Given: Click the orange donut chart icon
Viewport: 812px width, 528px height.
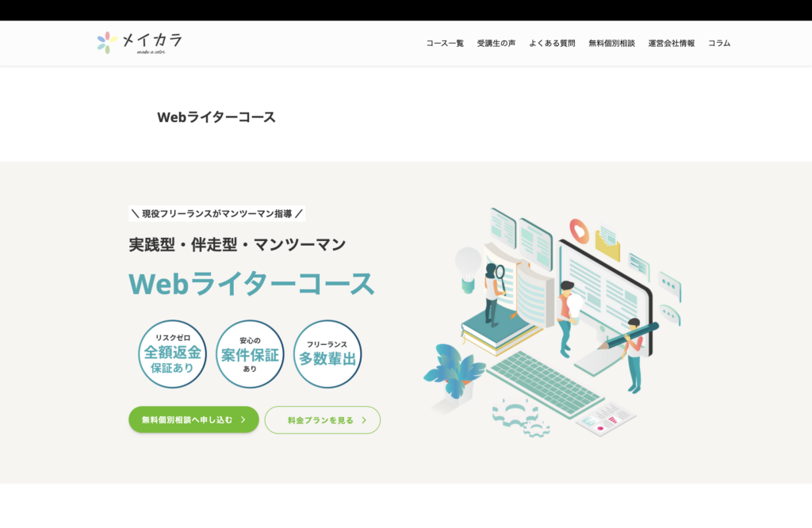Looking at the screenshot, I should coord(580,231).
